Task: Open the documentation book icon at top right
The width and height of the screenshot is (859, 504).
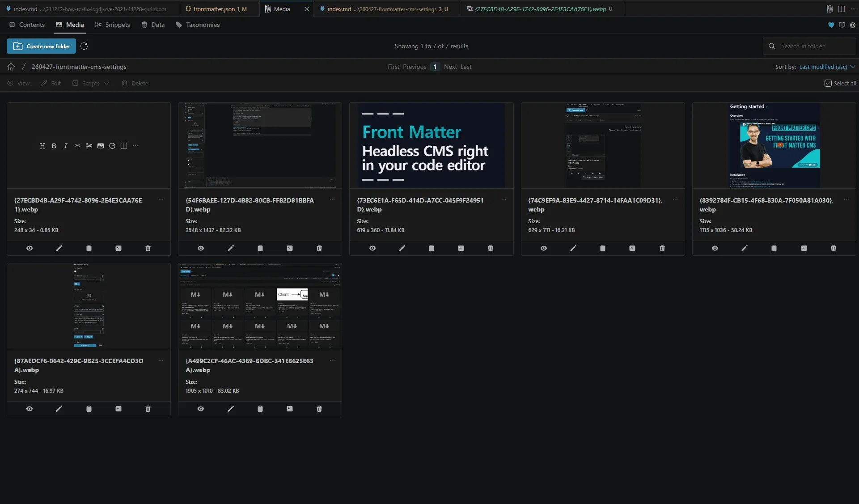Action: click(x=842, y=25)
